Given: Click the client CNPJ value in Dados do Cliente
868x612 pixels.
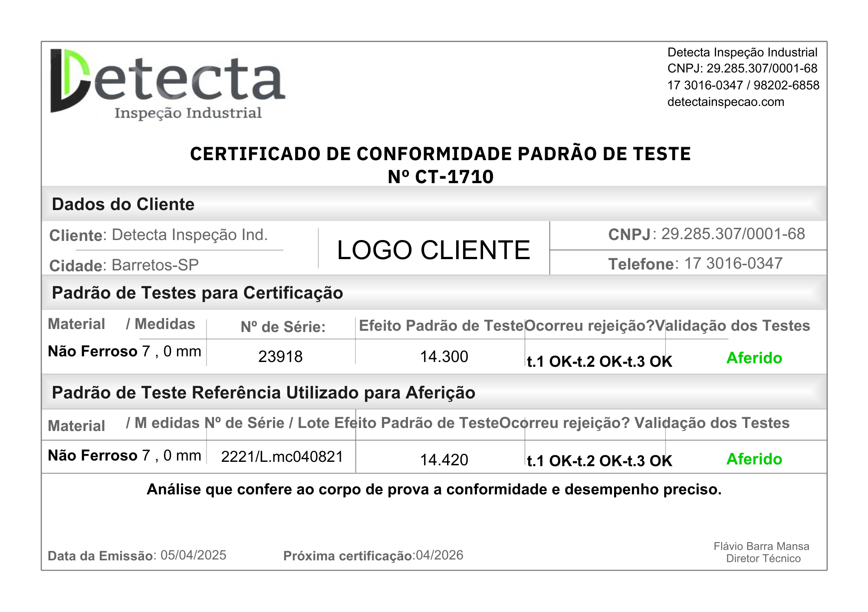Looking at the screenshot, I should [733, 234].
